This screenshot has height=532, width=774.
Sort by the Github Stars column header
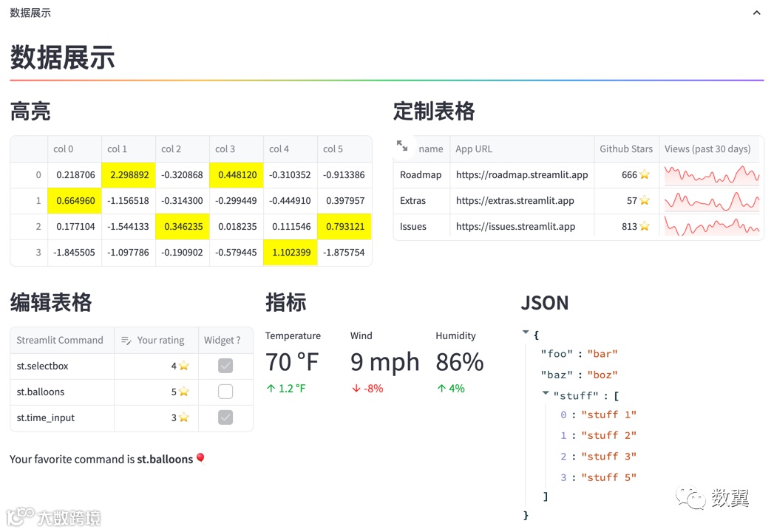[x=626, y=149]
